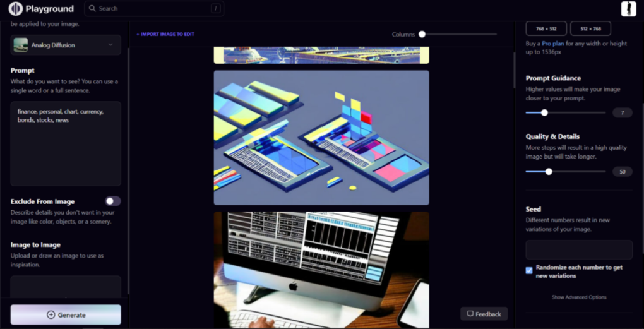Image resolution: width=644 pixels, height=329 pixels.
Task: Click the plus icon on Generate
Action: click(51, 314)
